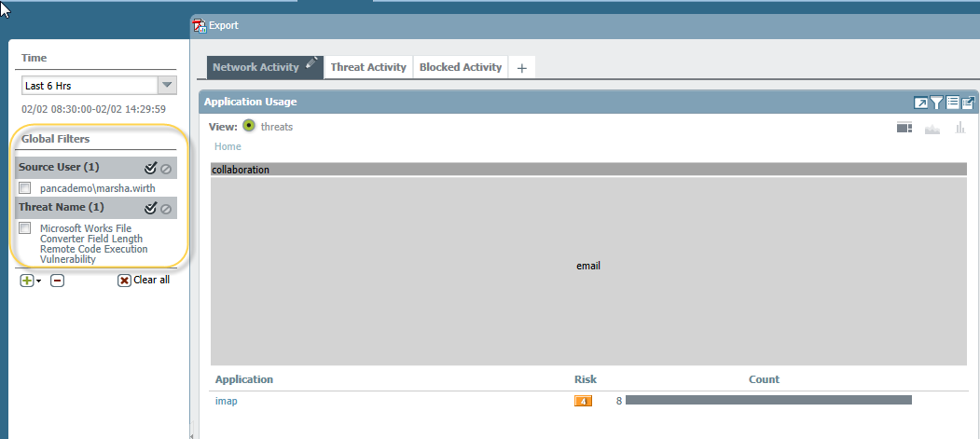Viewport: 980px width, 439px height.
Task: Switch to bar chart view
Action: [960, 128]
